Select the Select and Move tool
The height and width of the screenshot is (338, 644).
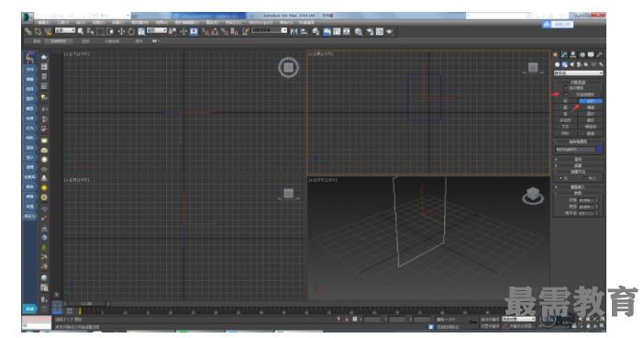[x=121, y=31]
